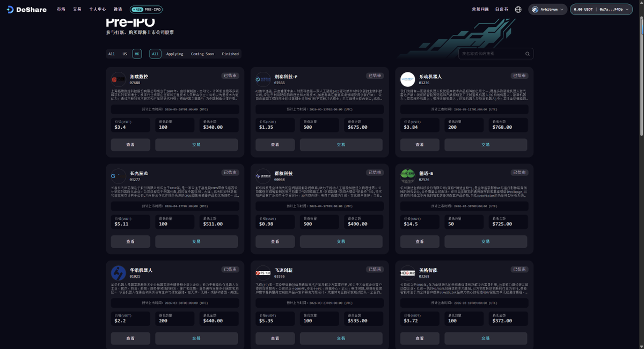Click 交易 on stock 03268 card
This screenshot has width=644, height=349.
pyautogui.click(x=486, y=338)
